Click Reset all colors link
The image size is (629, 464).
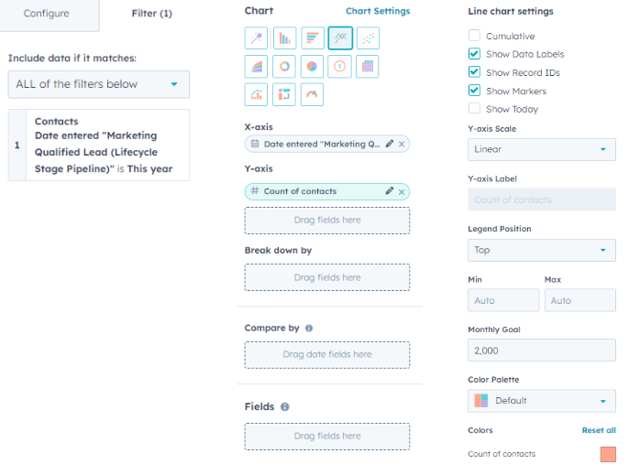pos(599,430)
